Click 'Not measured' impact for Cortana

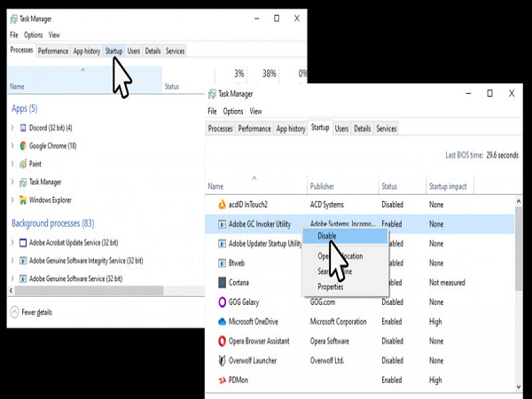[x=447, y=283]
